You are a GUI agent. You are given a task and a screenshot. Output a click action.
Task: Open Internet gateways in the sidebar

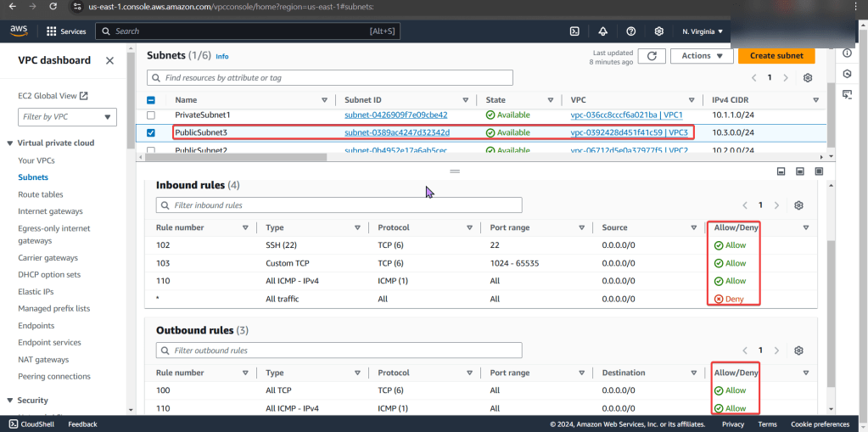click(50, 211)
